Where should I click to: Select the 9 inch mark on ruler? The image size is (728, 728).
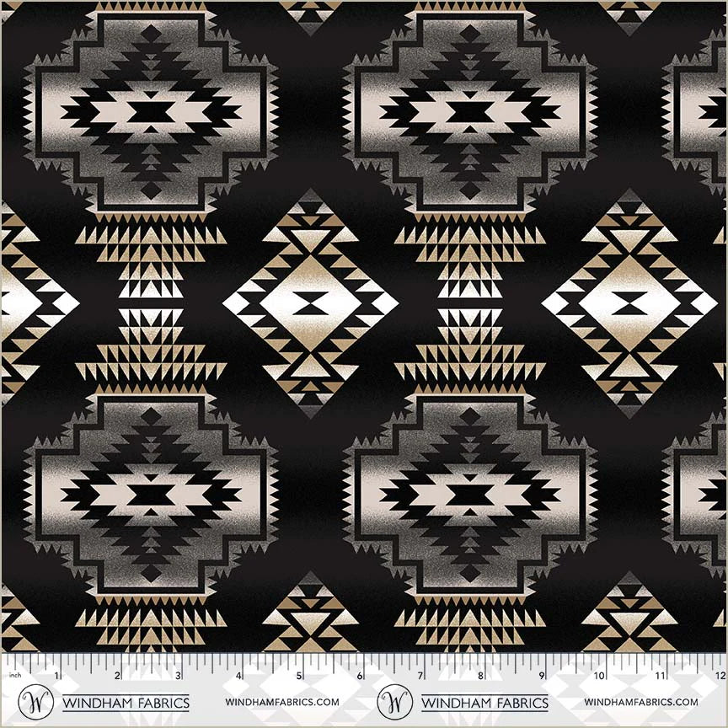click(x=541, y=675)
